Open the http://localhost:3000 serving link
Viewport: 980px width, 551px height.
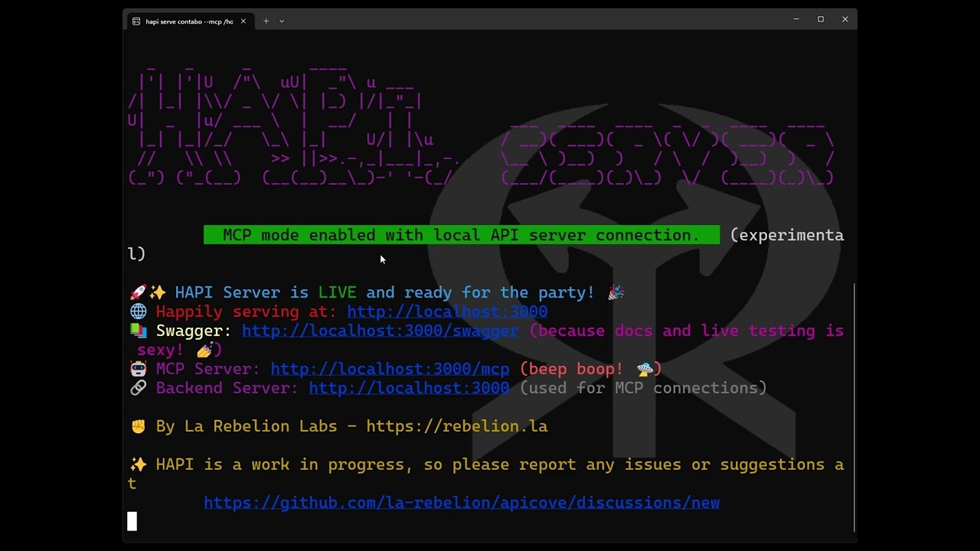tap(447, 311)
